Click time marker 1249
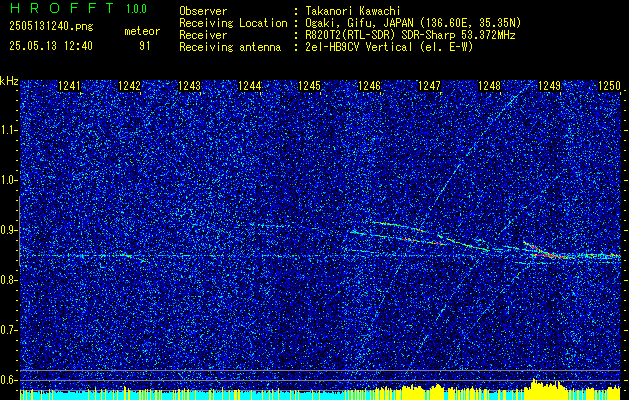Image resolution: width=629 pixels, height=400 pixels. tap(549, 85)
